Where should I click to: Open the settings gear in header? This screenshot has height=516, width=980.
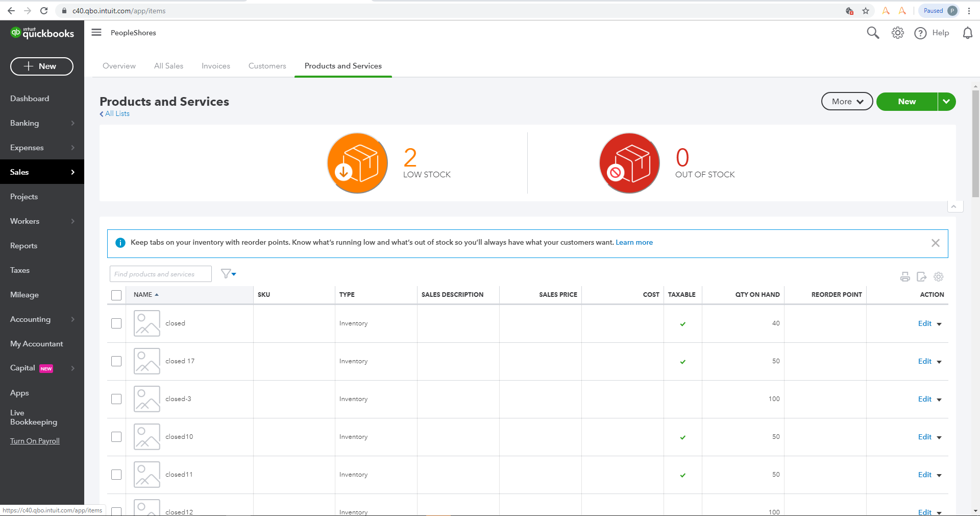coord(897,33)
